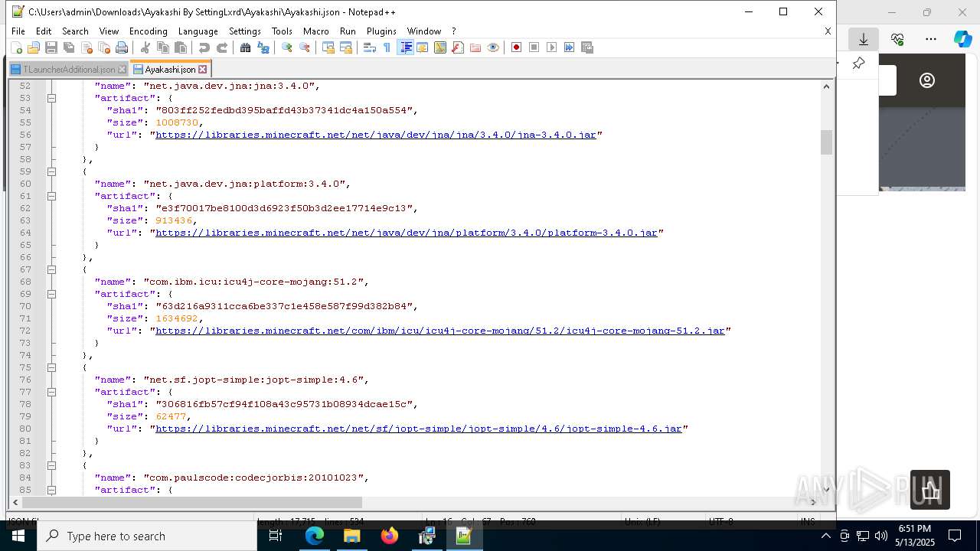
Task: Click the Open file folder icon
Action: (x=34, y=47)
